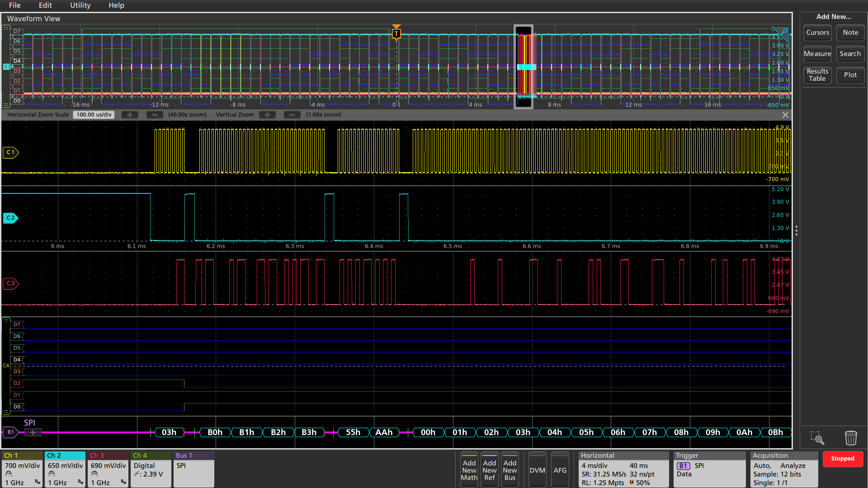Screen dimensions: 868x488
Task: Decrease vertical zoom with minus button
Action: [292, 115]
